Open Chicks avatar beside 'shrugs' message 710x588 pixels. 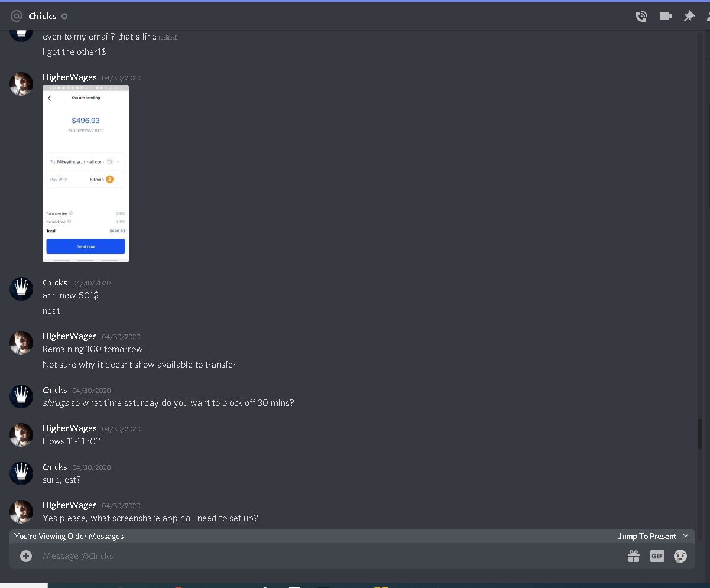[x=21, y=396]
